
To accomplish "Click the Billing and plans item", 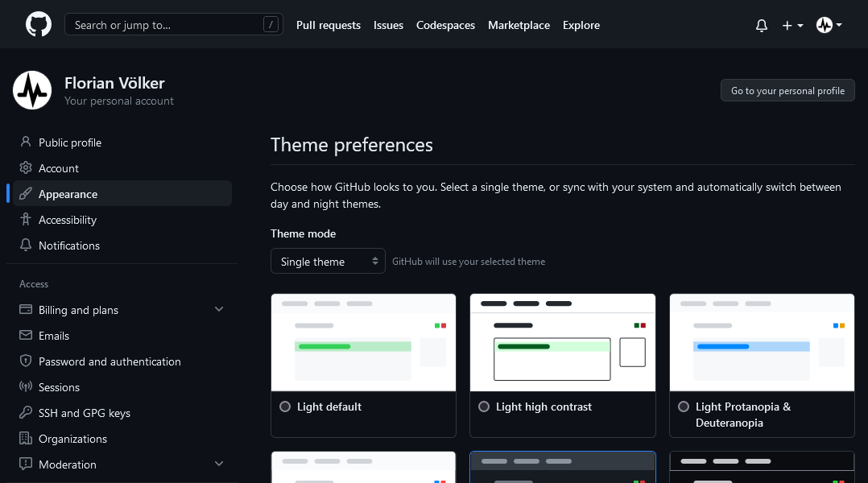I will [x=122, y=310].
